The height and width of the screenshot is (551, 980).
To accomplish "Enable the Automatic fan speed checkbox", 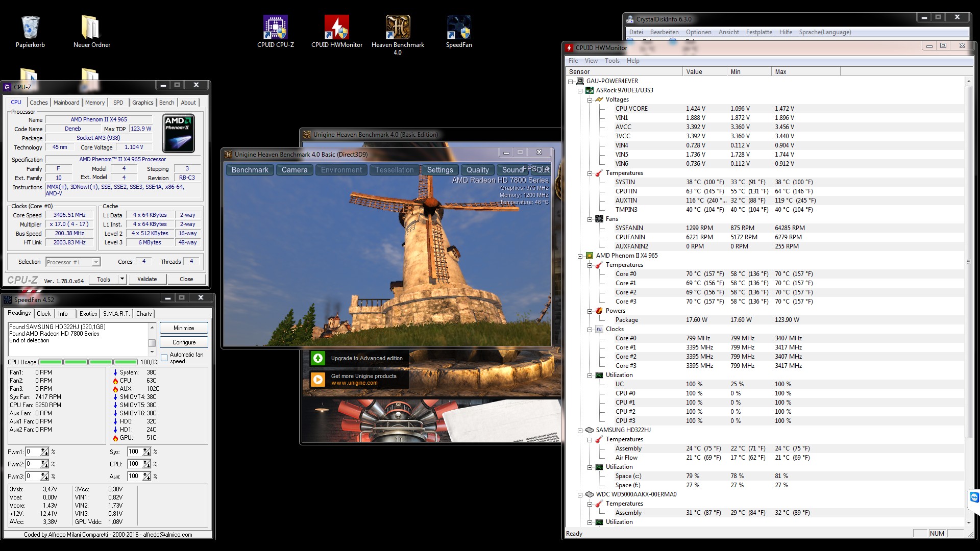I will tap(164, 358).
